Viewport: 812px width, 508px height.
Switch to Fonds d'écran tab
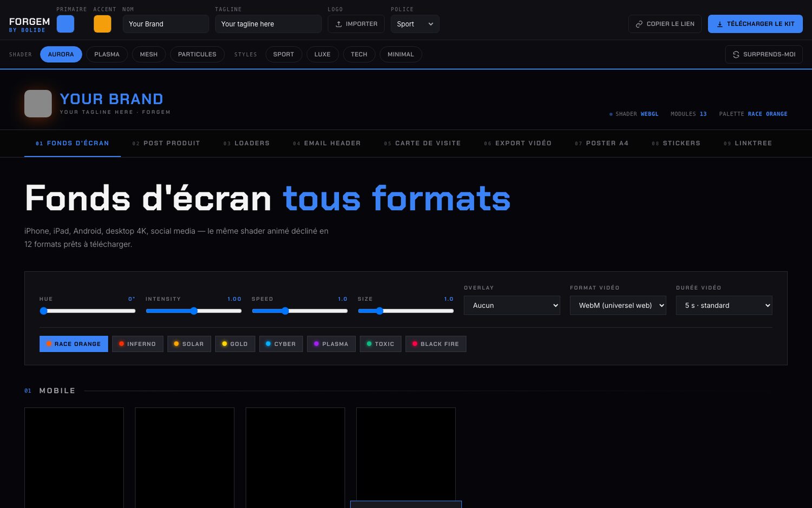pyautogui.click(x=73, y=144)
